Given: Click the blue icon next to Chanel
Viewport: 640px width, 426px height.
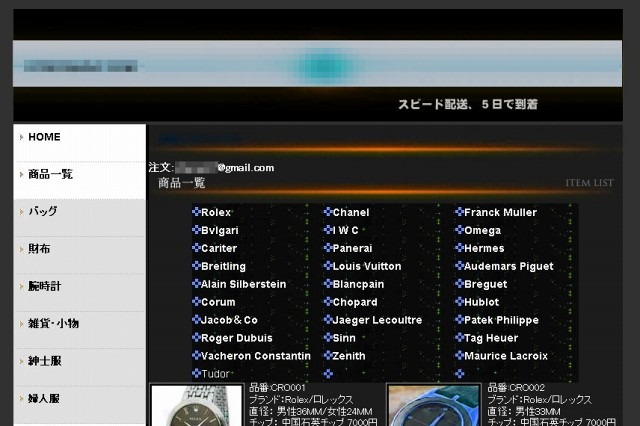Looking at the screenshot, I should tap(328, 212).
